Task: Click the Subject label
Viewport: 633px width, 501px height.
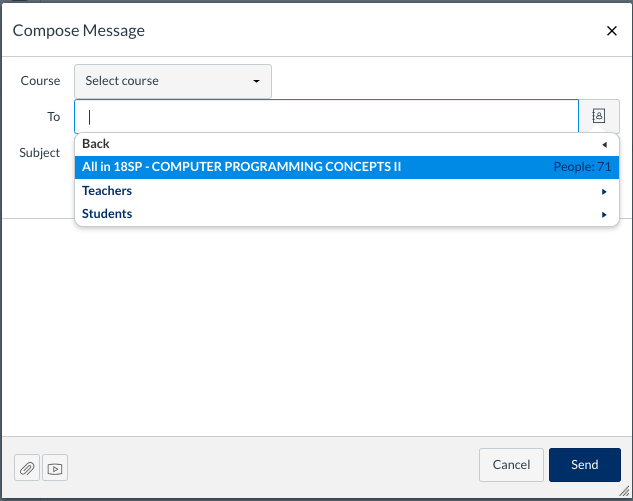Action: 40,153
